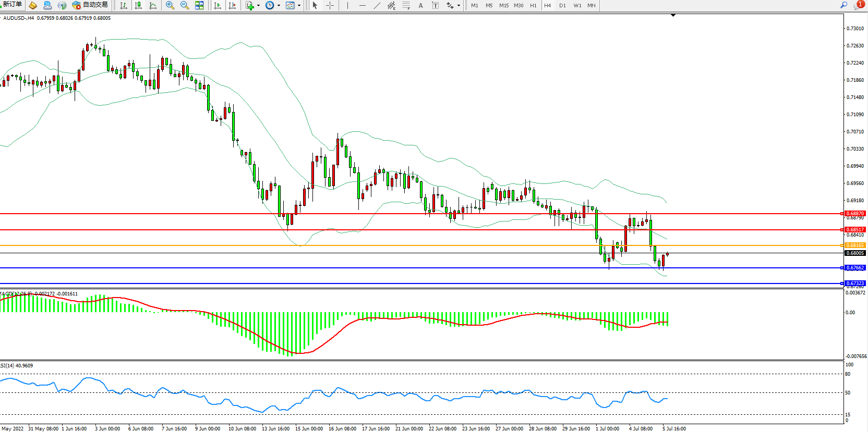Open the search magnifier in top right

(x=843, y=5)
